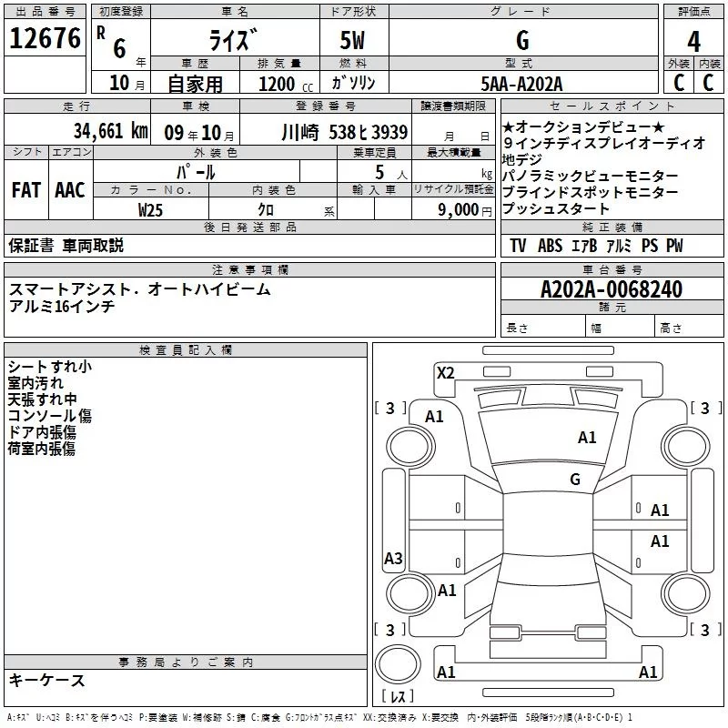
Task: Click the A1 mark on the hood
Action: (x=587, y=438)
